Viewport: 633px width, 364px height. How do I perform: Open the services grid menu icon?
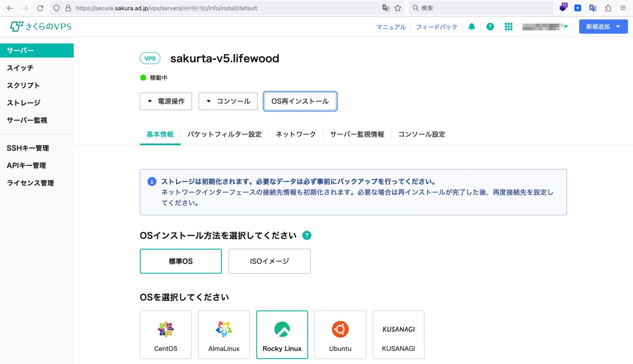click(x=508, y=27)
